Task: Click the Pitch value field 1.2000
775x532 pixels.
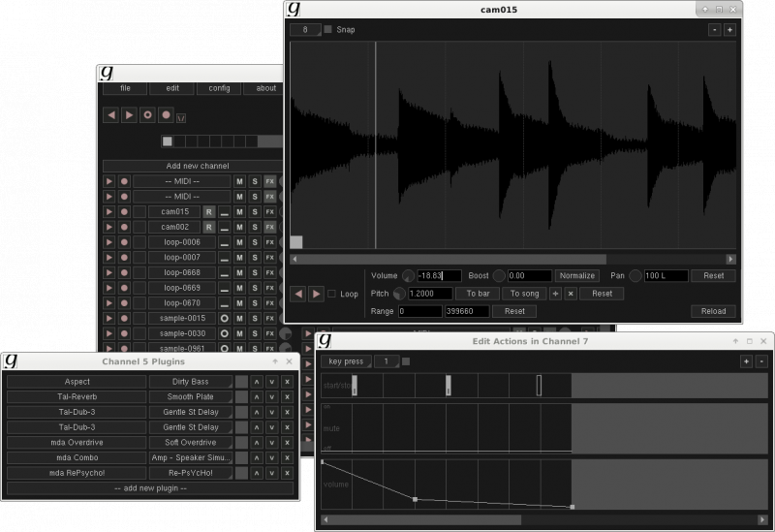Action: 430,294
